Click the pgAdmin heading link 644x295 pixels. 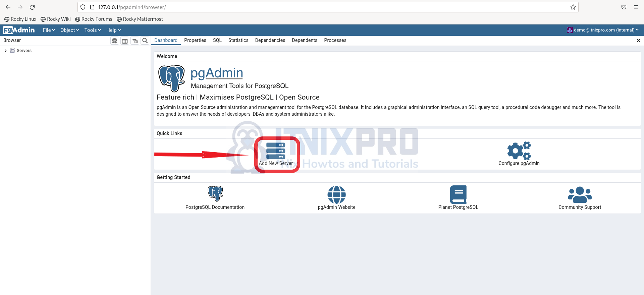[217, 73]
